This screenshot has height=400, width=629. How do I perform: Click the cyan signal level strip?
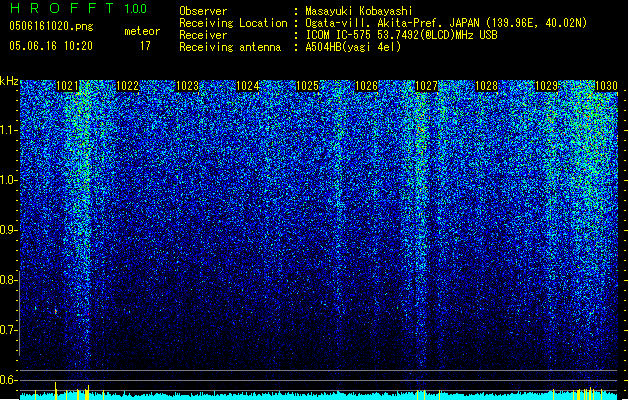pyautogui.click(x=319, y=396)
